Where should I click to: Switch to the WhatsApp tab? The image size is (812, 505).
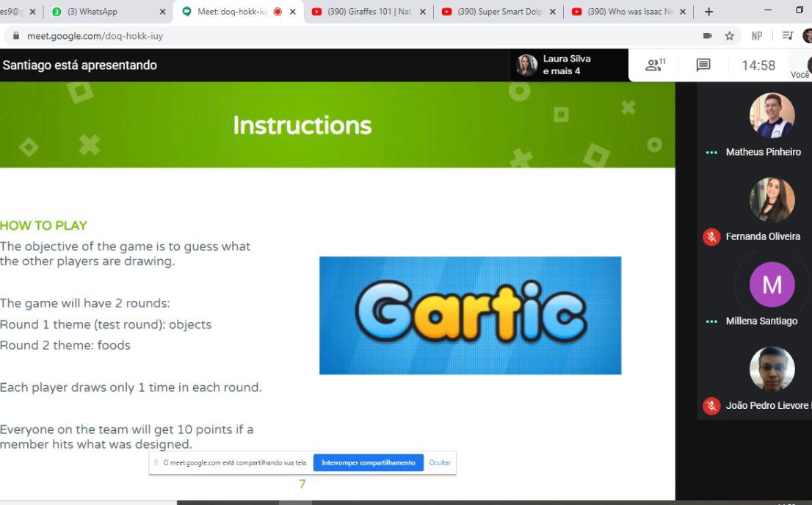tap(108, 12)
